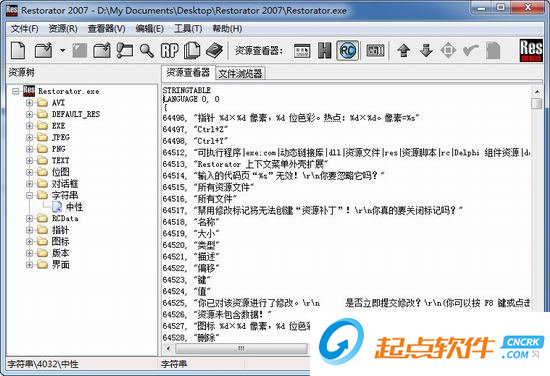Click the New file toolbar icon
Image resolution: width=550 pixels, height=376 pixels.
(x=18, y=51)
